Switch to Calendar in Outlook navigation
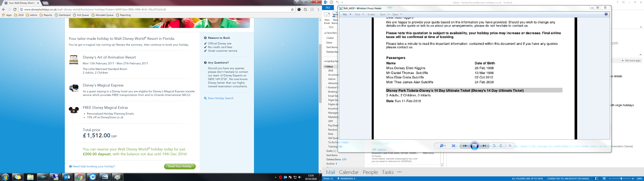 pos(349,172)
